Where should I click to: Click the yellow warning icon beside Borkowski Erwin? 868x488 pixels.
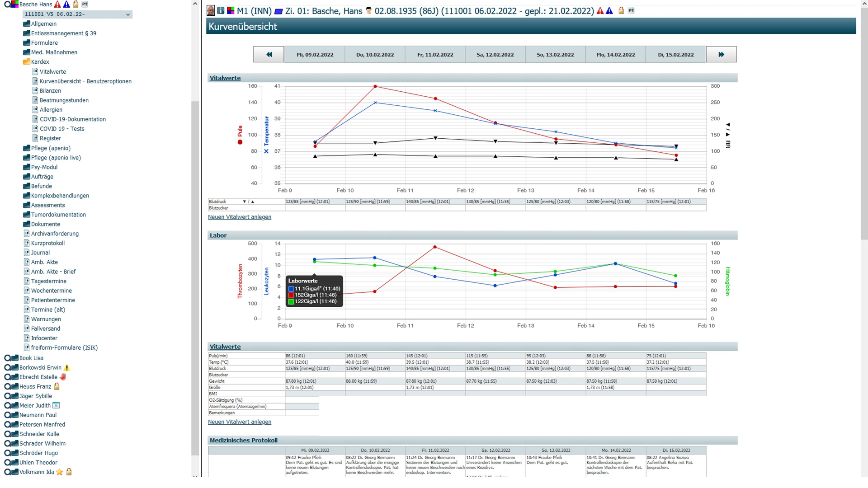67,368
